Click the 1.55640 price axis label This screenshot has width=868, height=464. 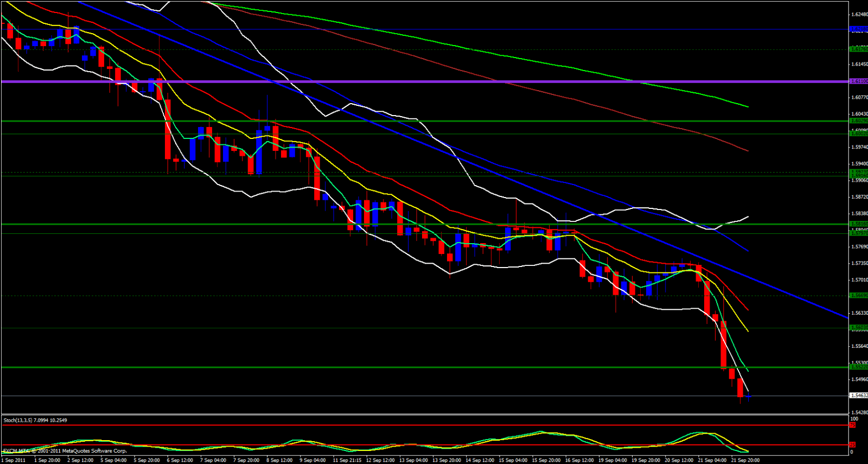(x=860, y=346)
